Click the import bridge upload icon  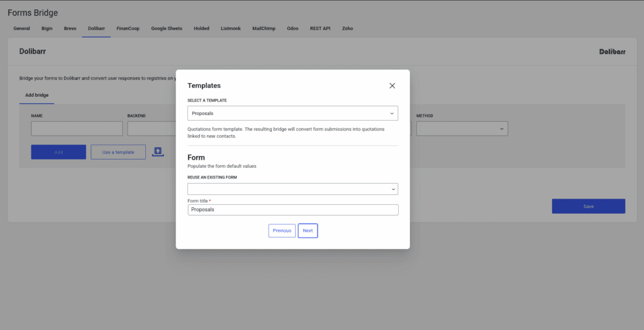point(158,152)
